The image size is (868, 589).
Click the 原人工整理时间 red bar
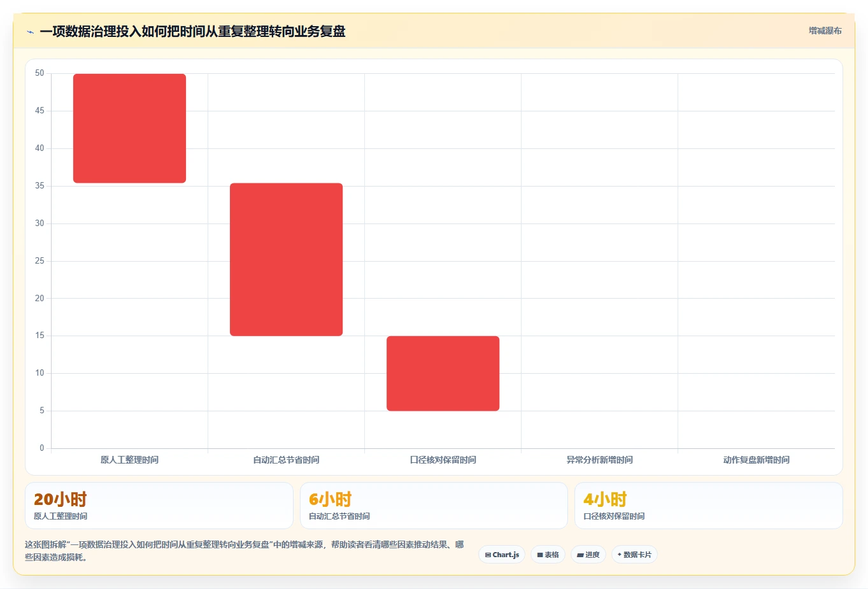[130, 129]
